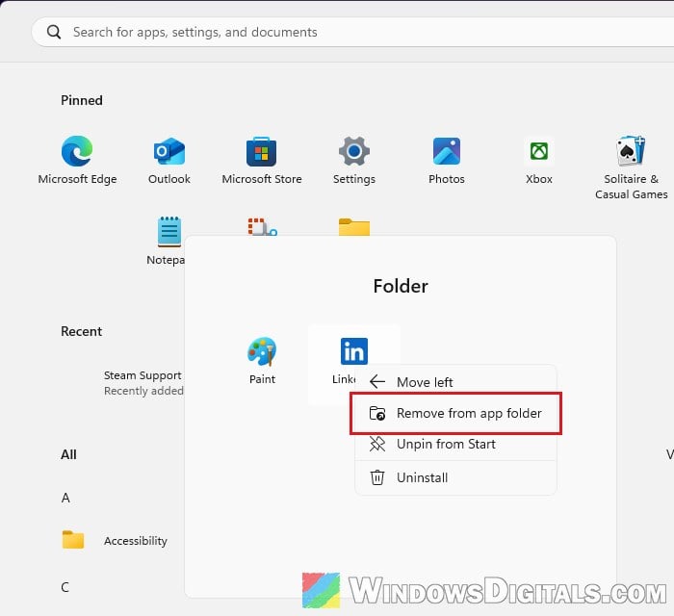Open the Settings gear app

pyautogui.click(x=353, y=160)
